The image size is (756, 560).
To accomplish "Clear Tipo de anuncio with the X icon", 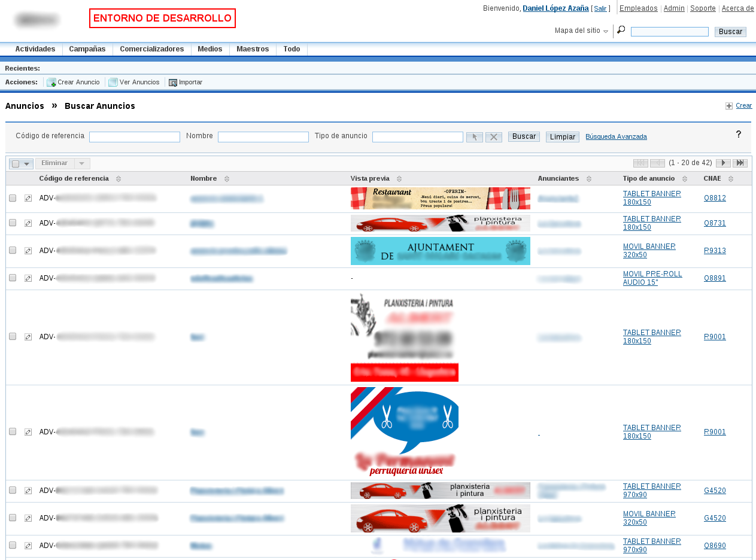I will pos(493,136).
